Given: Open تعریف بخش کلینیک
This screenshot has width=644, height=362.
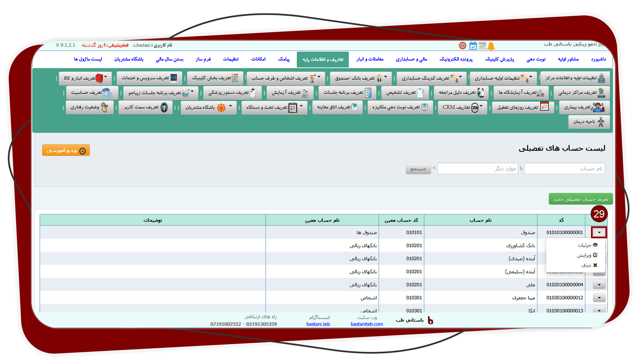Looking at the screenshot, I should [x=215, y=78].
